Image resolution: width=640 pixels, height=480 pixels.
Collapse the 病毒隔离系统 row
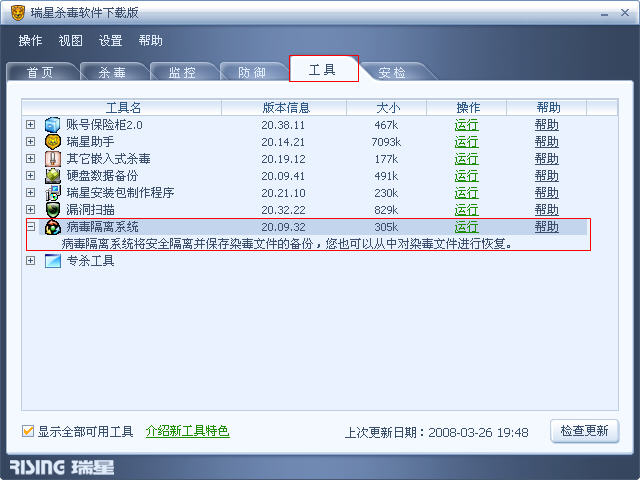(x=31, y=226)
